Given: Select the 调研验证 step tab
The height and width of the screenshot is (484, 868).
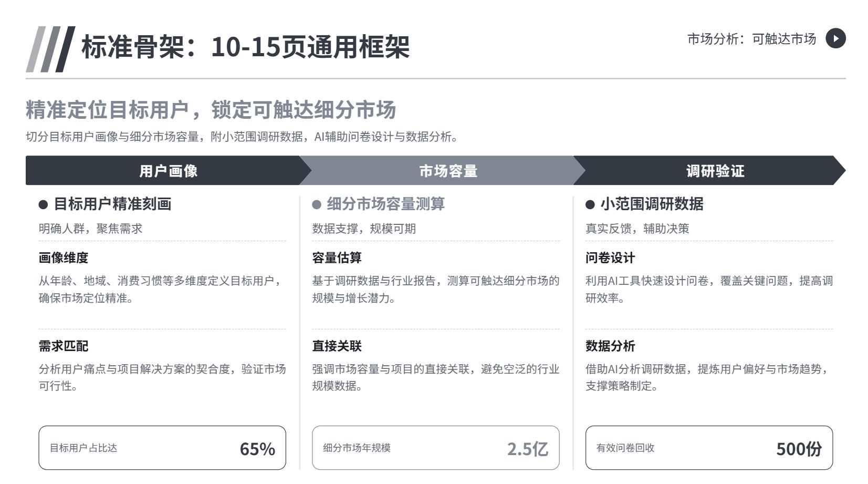Looking at the screenshot, I should point(715,170).
